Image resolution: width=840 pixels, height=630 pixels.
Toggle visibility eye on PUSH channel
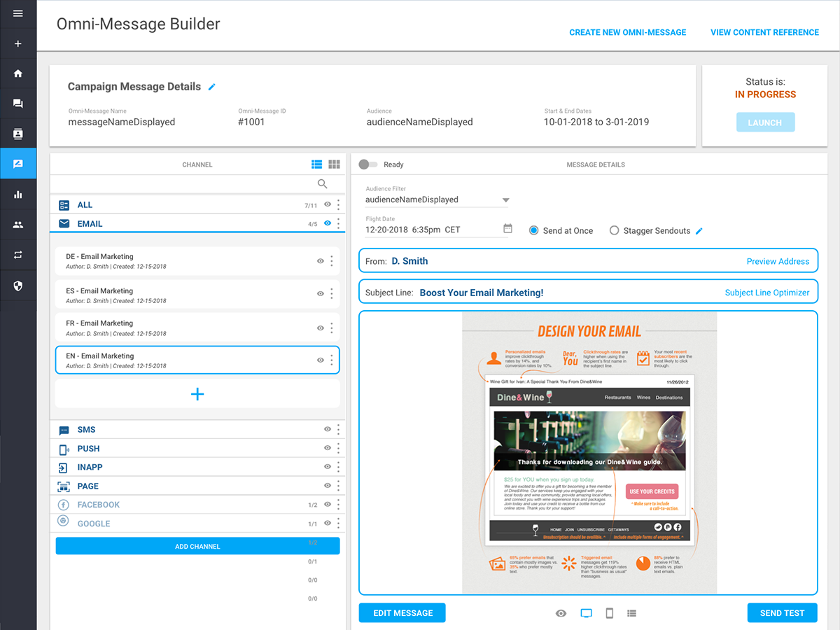point(327,448)
